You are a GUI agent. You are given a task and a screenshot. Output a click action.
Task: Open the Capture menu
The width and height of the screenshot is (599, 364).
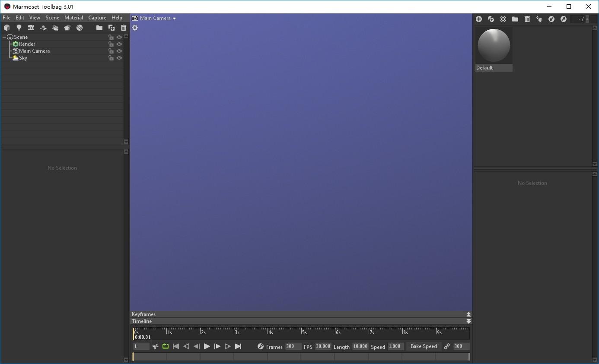click(x=97, y=18)
